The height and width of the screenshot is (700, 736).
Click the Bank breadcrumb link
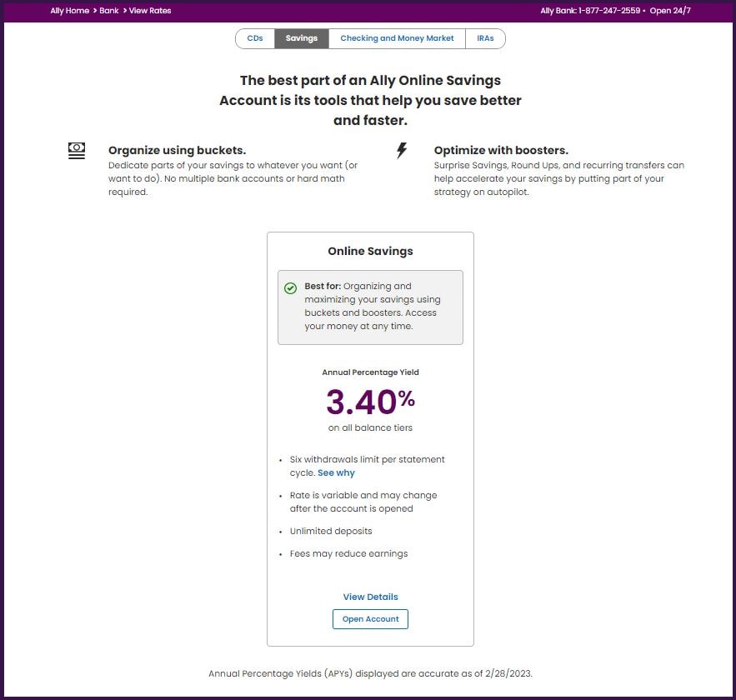click(x=109, y=11)
